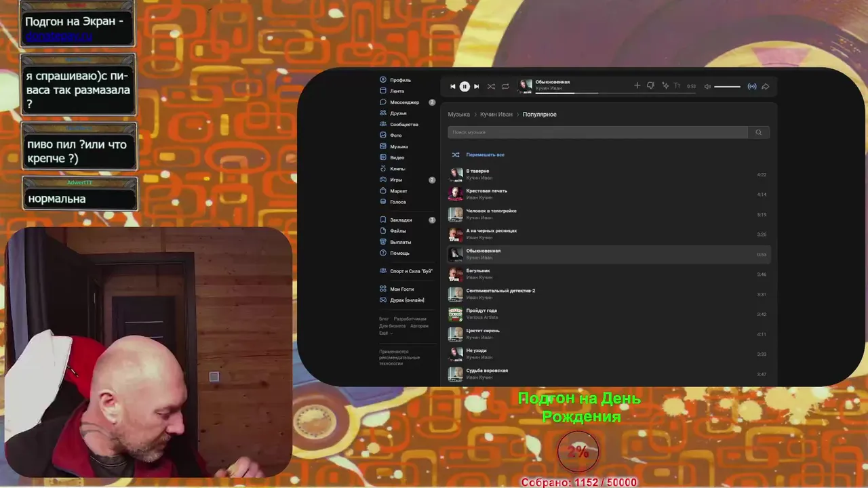
Task: Play the song Крестовая печать
Action: click(x=608, y=194)
